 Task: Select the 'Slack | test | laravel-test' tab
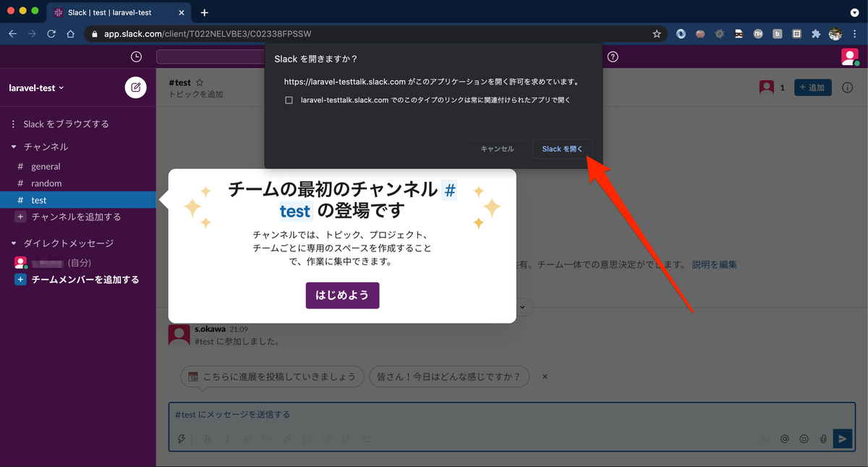(119, 12)
